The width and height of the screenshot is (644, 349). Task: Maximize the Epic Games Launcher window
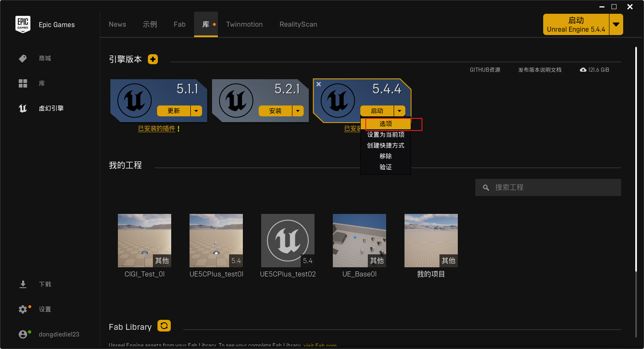[x=614, y=7]
